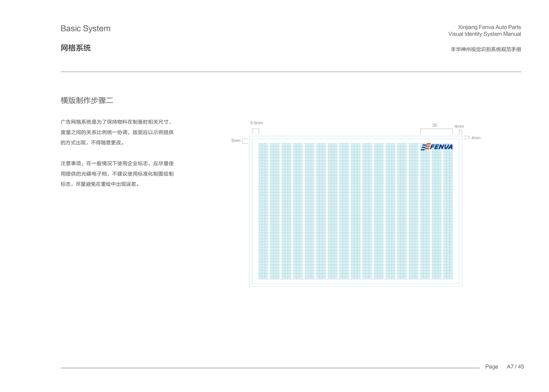The width and height of the screenshot is (549, 392).
Task: Click the 3X bracket marker above the logo
Action: point(436,131)
